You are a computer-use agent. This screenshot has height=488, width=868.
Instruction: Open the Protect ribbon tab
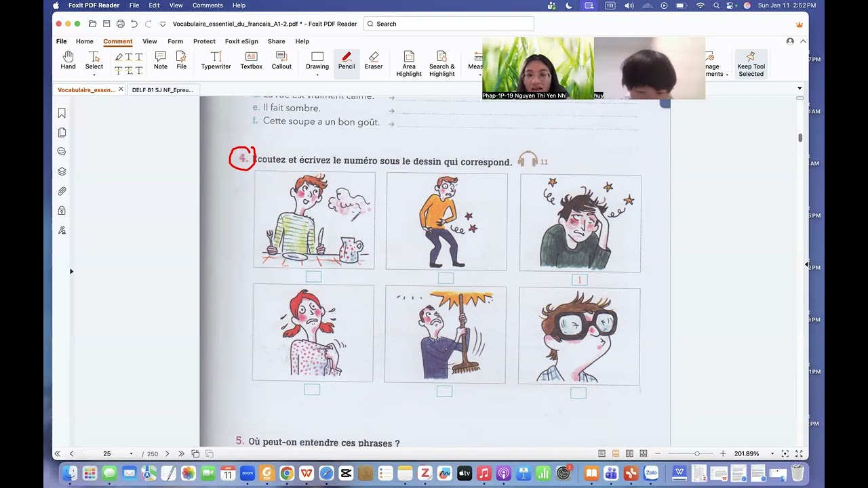tap(204, 41)
